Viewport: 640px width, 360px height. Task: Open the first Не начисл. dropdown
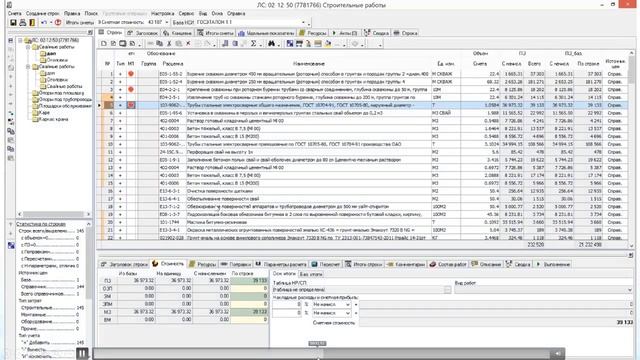(x=348, y=305)
